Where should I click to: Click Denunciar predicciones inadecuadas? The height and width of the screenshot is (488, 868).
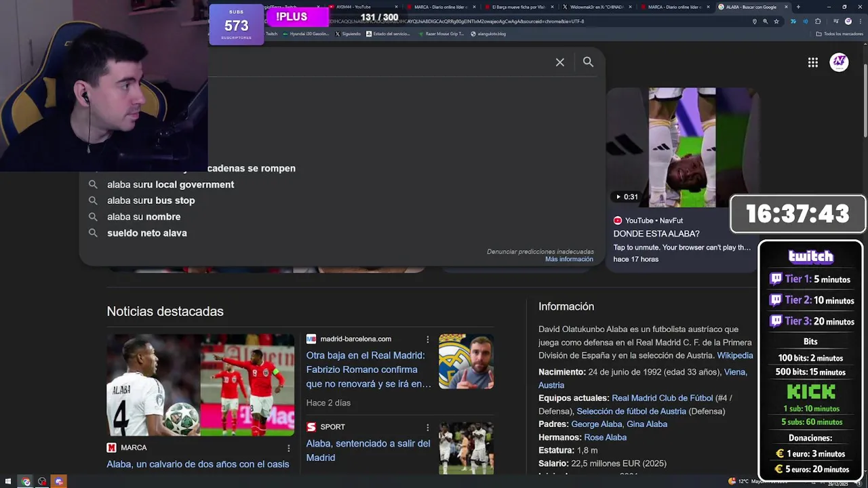tap(540, 251)
